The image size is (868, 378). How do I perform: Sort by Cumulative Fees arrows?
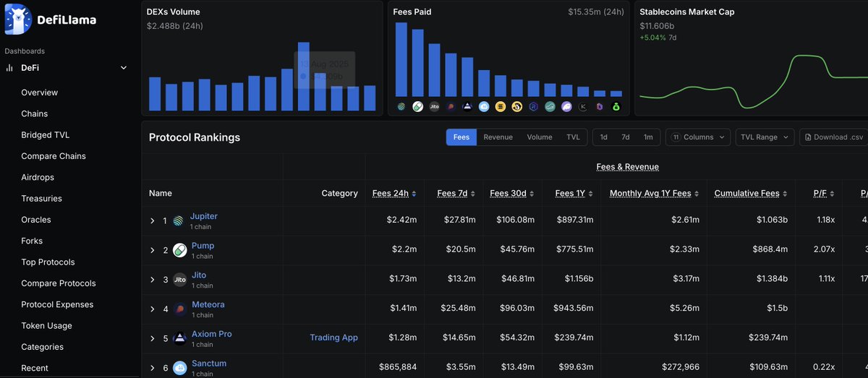point(786,194)
